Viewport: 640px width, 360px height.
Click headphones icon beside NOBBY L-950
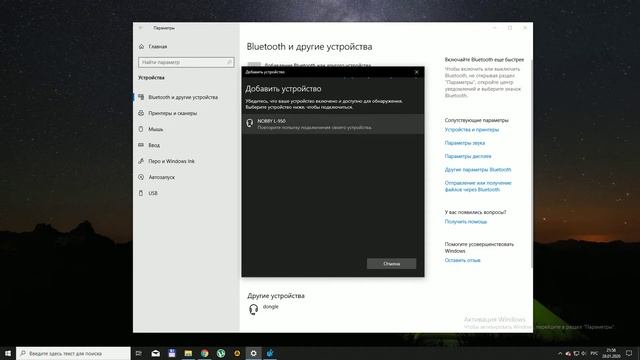249,123
